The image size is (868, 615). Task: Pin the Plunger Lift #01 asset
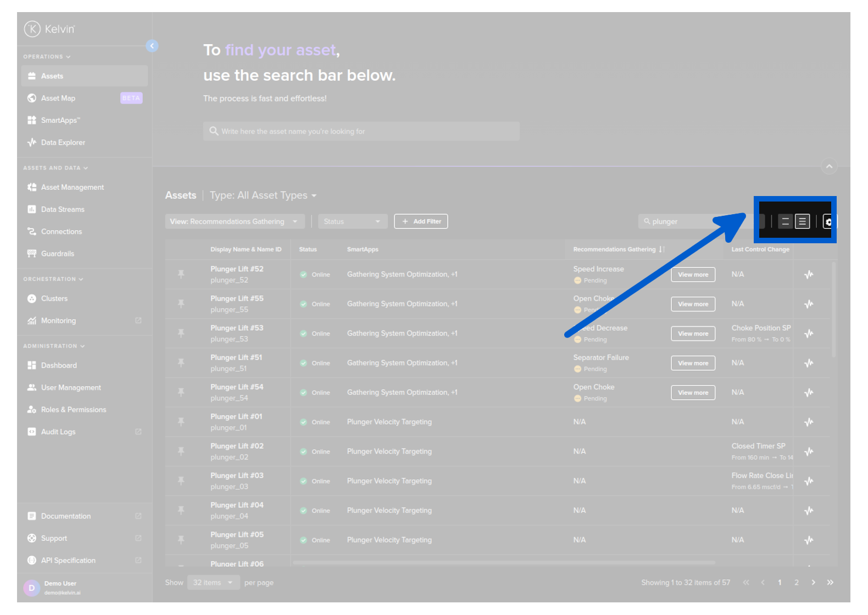click(x=181, y=422)
